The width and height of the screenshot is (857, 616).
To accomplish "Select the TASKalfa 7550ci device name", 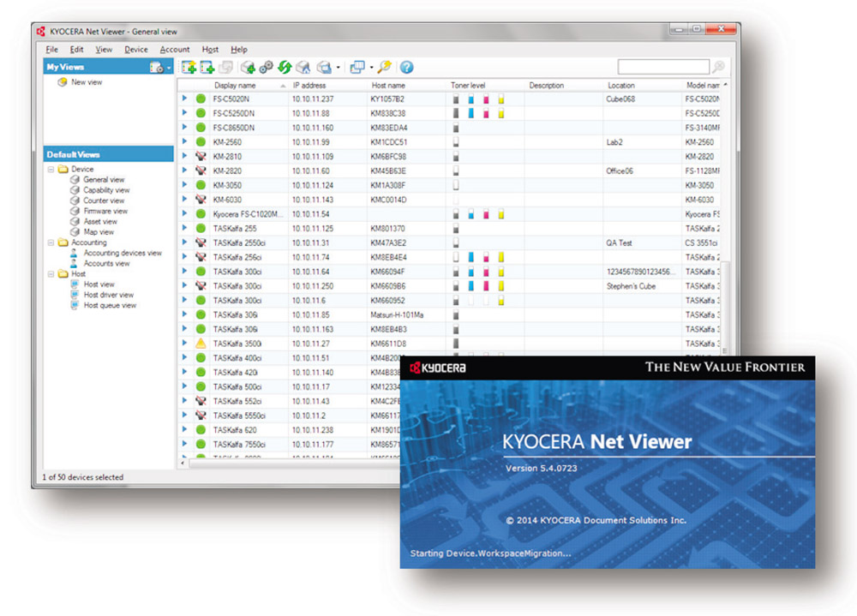I will pos(239,445).
